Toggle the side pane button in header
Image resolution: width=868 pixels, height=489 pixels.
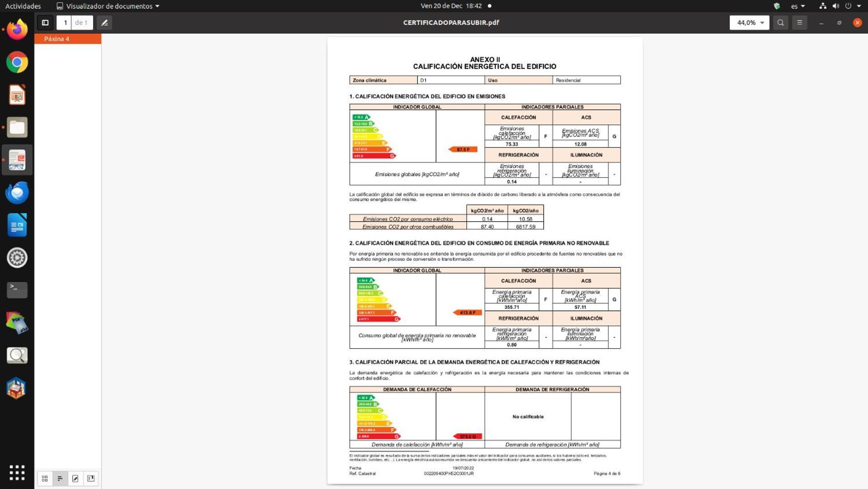click(x=45, y=23)
